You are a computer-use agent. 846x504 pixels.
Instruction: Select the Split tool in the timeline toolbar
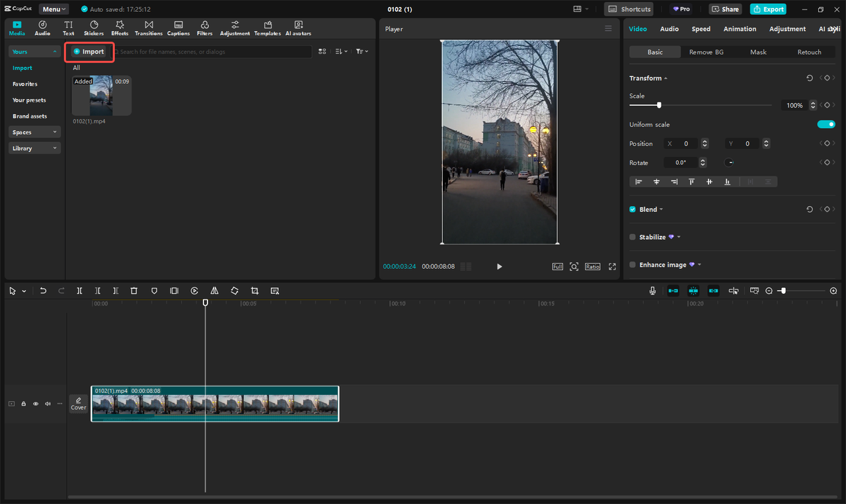pyautogui.click(x=79, y=291)
